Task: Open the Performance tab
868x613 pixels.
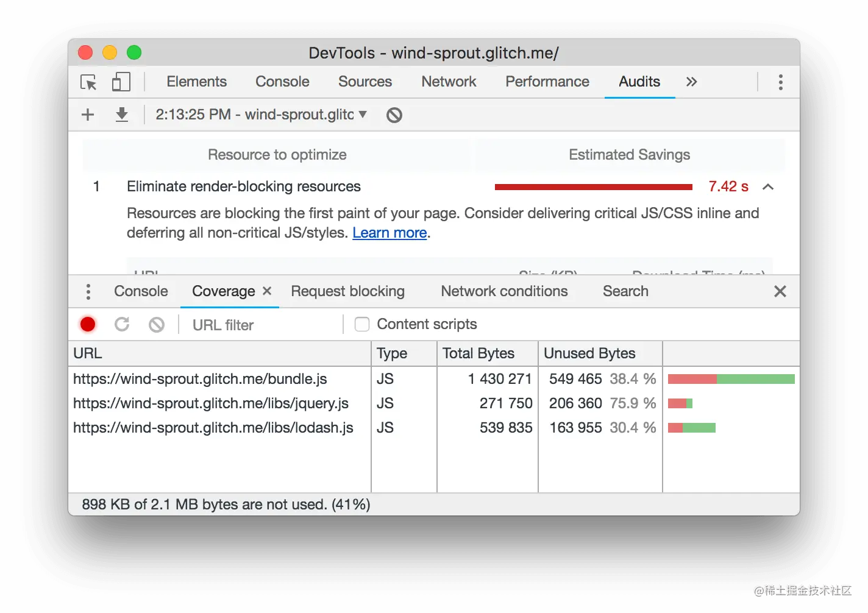Action: click(x=547, y=82)
